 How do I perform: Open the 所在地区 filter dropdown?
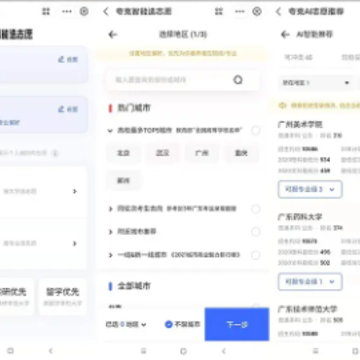click(315, 83)
